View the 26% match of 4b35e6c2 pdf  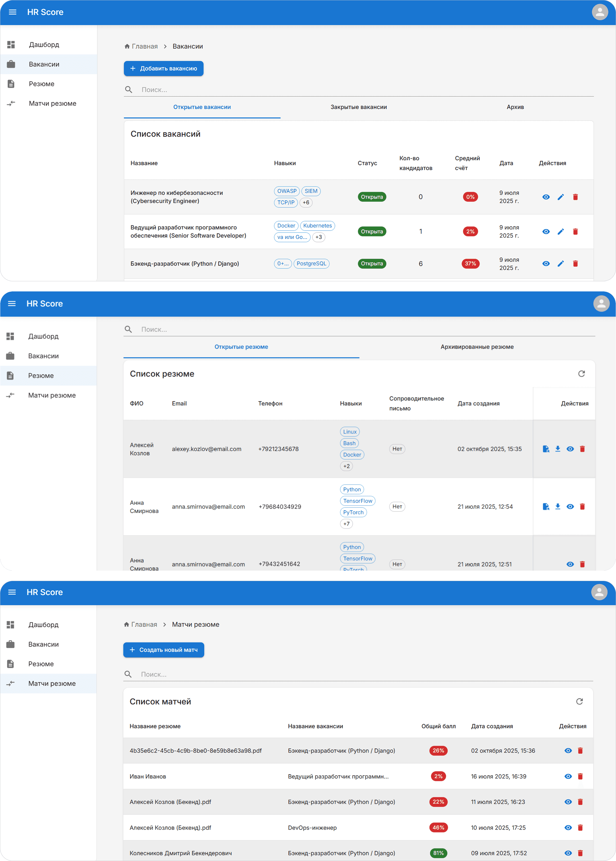coord(568,751)
